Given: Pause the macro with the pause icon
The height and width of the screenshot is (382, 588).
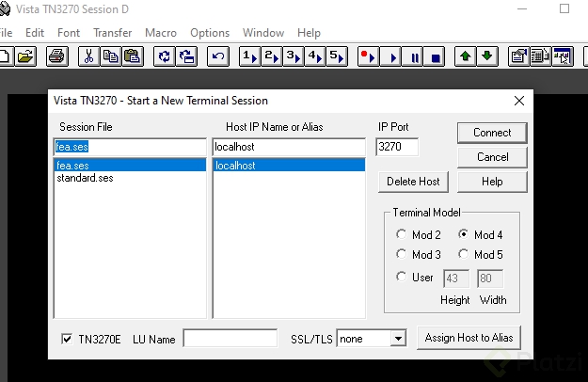Looking at the screenshot, I should click(412, 56).
